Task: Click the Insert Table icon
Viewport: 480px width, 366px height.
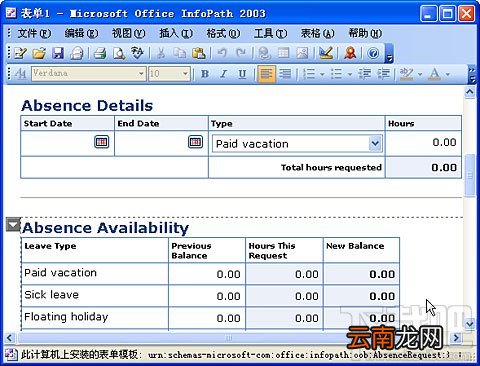Action: 283,53
